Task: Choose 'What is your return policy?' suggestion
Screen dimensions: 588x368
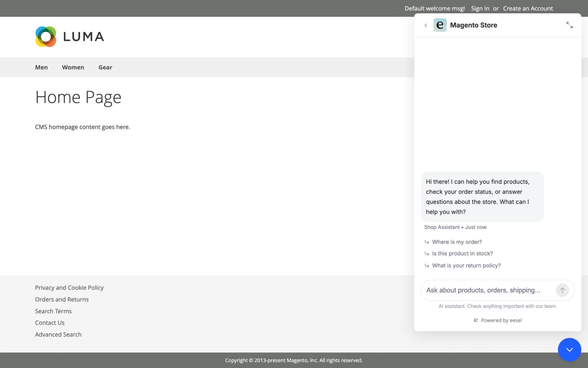Action: click(x=466, y=265)
